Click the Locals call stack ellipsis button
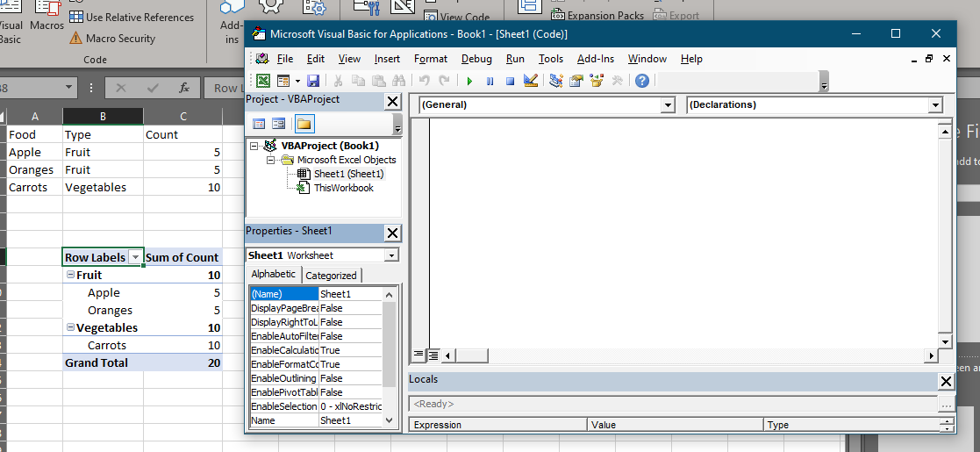The height and width of the screenshot is (452, 980). [x=947, y=404]
